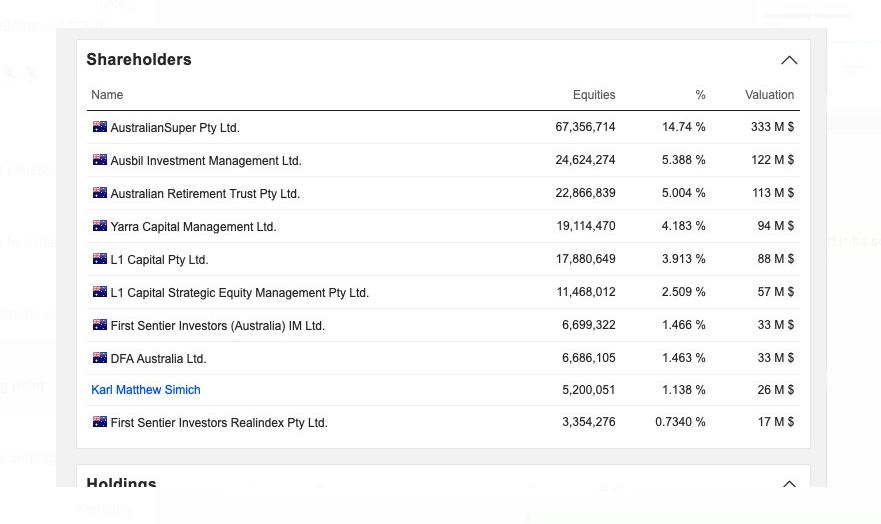The width and height of the screenshot is (881, 524).
Task: Select Australian Retirement Trust Pty Ltd. name
Action: point(205,194)
